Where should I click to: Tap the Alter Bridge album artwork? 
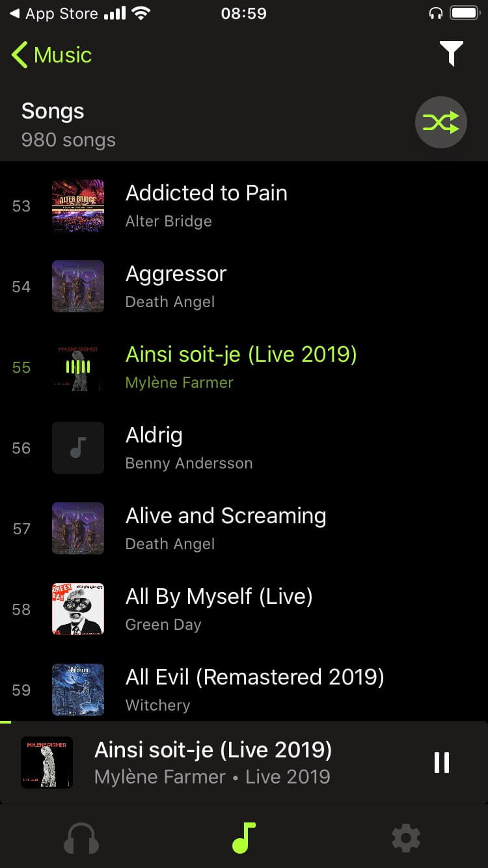click(x=78, y=206)
